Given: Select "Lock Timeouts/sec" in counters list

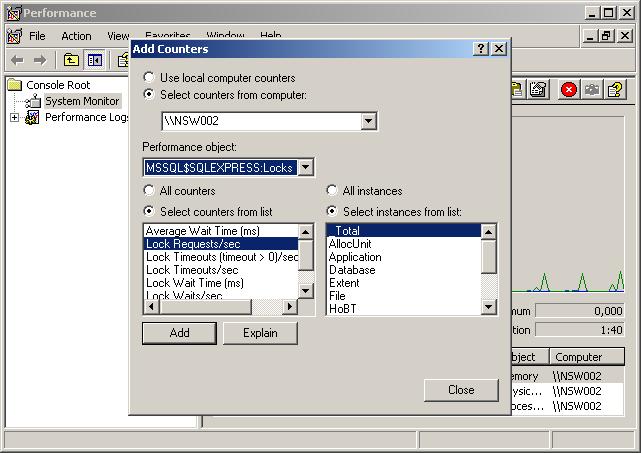Looking at the screenshot, I should 192,270.
